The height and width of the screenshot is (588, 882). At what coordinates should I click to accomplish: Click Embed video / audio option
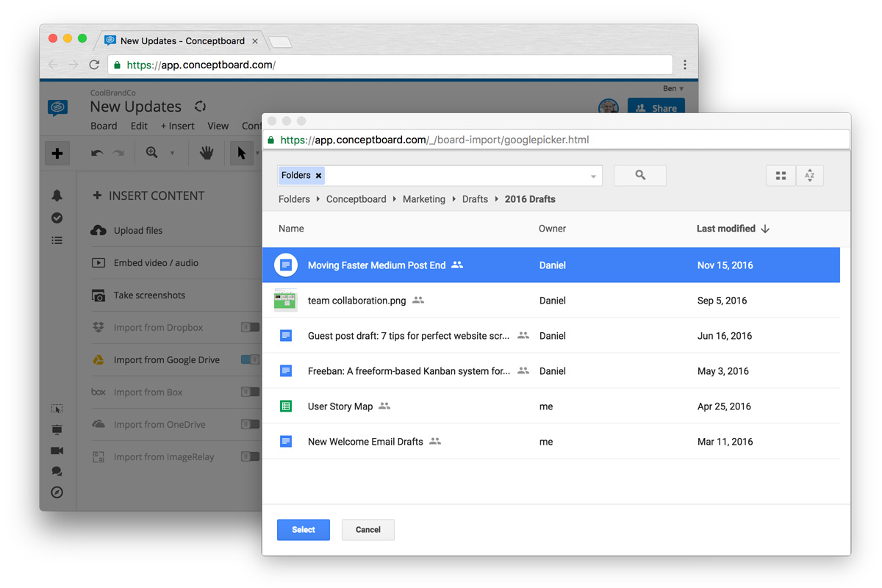click(156, 262)
